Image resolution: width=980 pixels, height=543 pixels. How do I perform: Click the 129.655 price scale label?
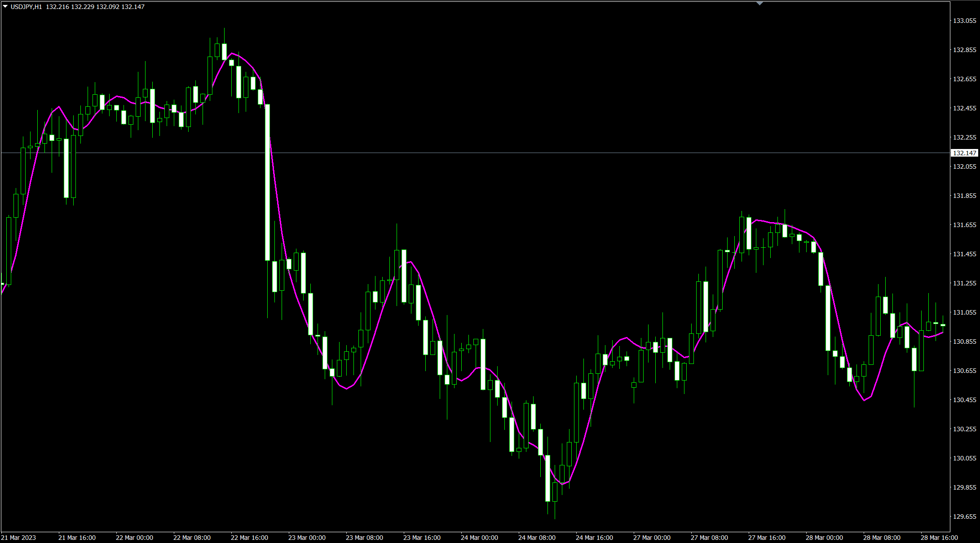964,517
